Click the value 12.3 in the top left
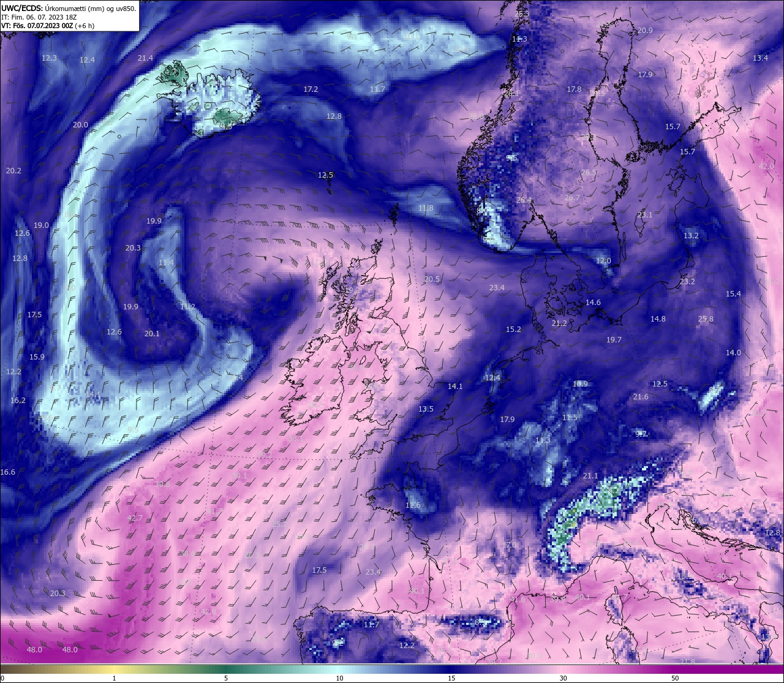784x683 pixels. (x=49, y=58)
